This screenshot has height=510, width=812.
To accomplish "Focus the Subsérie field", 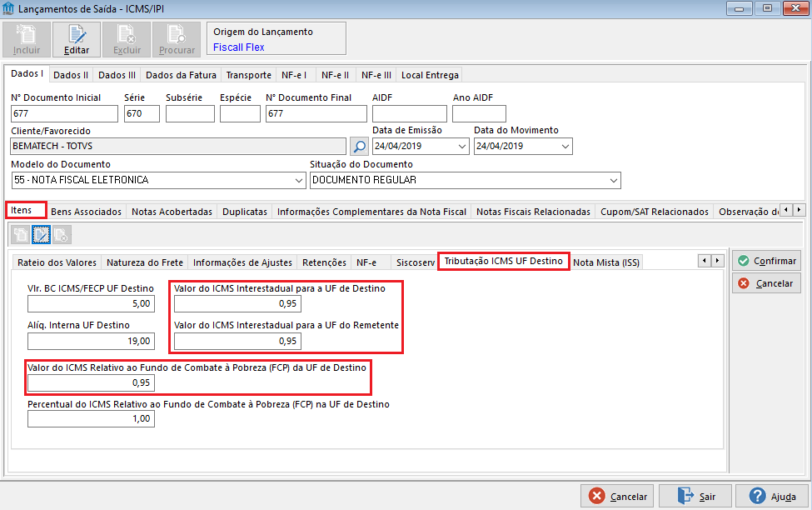I will tap(190, 113).
